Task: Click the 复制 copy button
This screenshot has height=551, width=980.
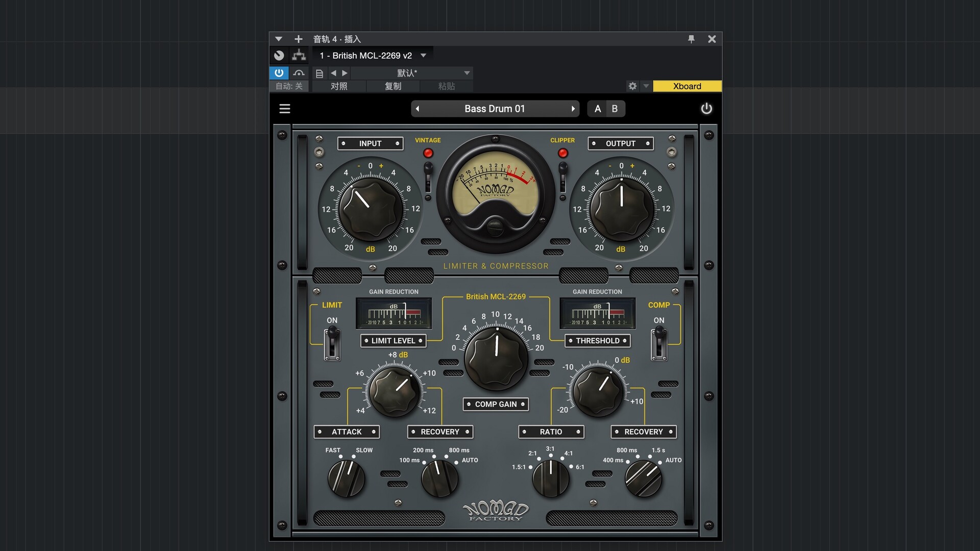Action: click(x=393, y=86)
